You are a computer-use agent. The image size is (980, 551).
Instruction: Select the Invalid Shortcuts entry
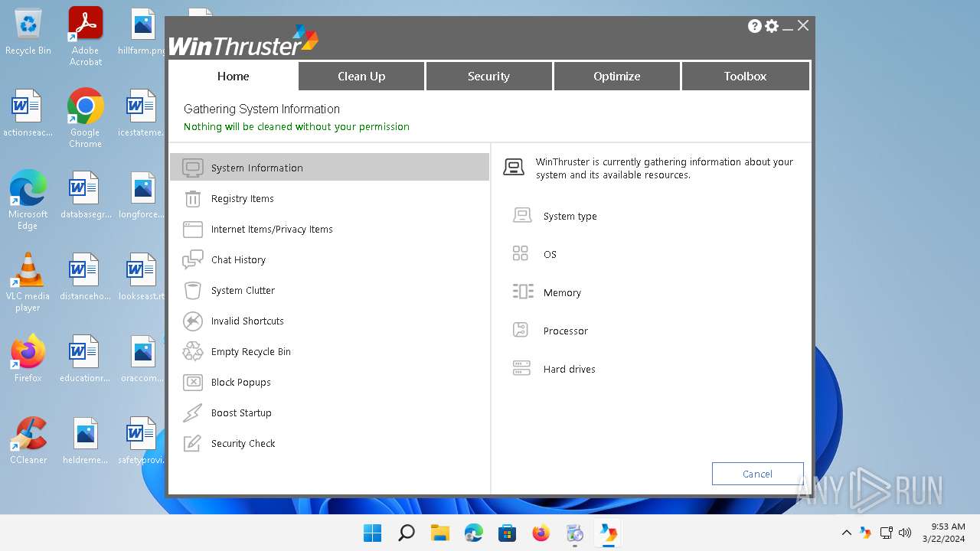(329, 321)
